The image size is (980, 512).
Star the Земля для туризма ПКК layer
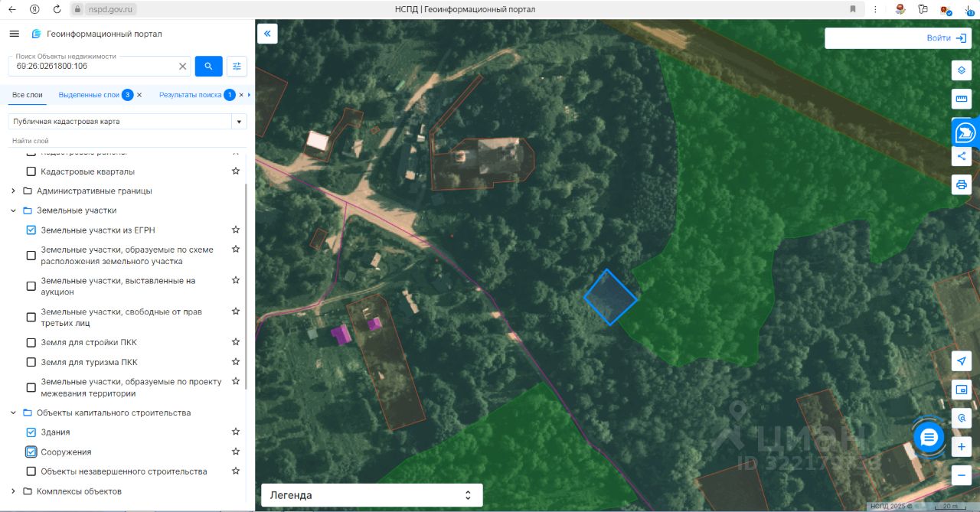pos(236,362)
